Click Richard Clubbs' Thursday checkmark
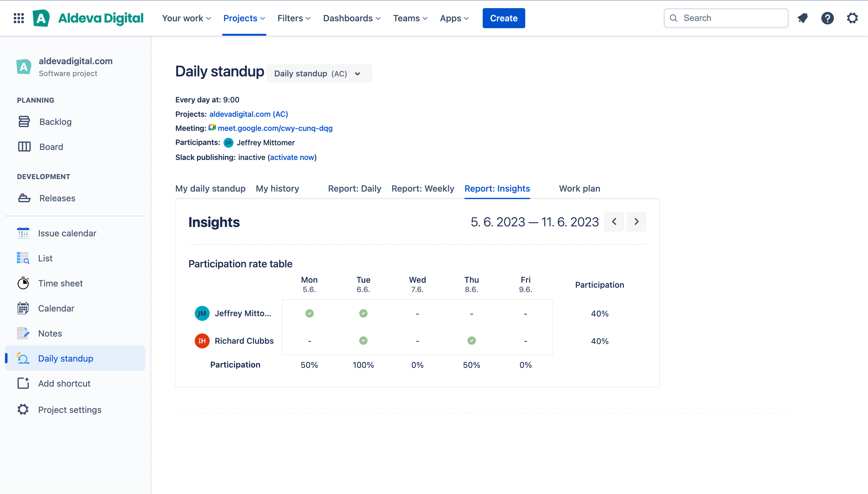This screenshot has height=494, width=868. [x=471, y=341]
